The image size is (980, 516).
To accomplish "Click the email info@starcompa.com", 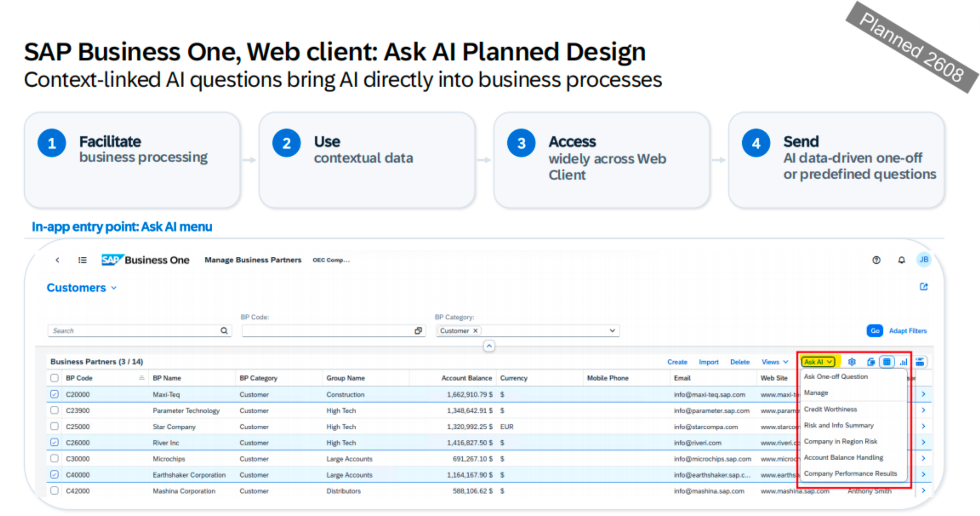I will pos(706,426).
